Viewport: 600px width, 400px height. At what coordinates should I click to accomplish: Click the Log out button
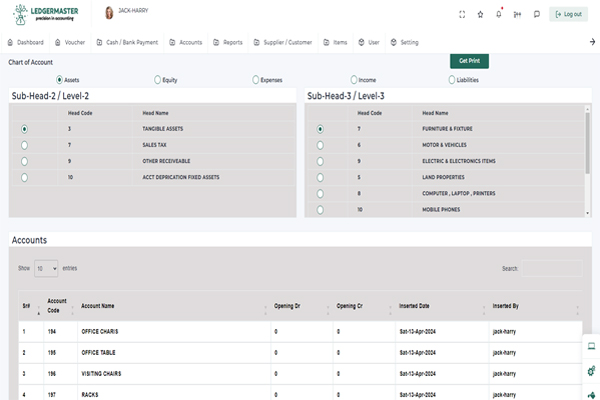(x=568, y=14)
